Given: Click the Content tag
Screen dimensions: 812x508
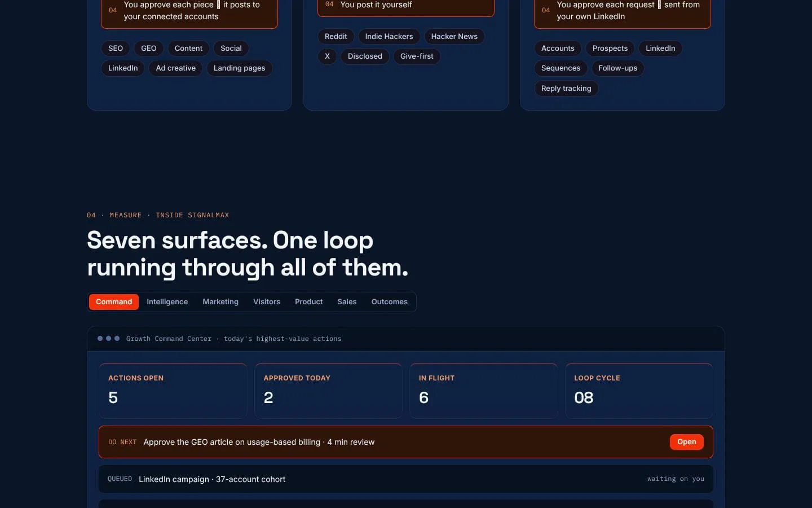Looking at the screenshot, I should click(x=188, y=49).
